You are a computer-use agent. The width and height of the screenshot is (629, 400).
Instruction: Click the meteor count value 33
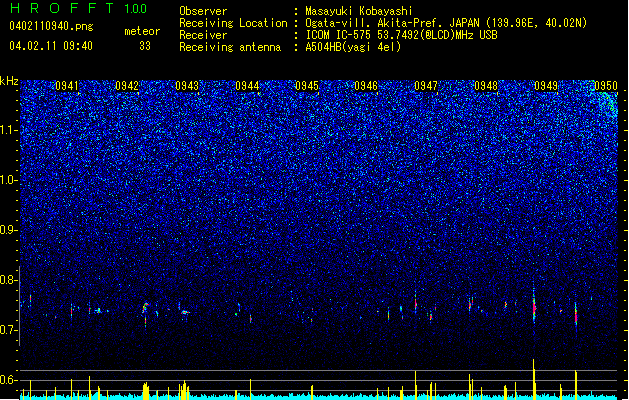[145, 46]
